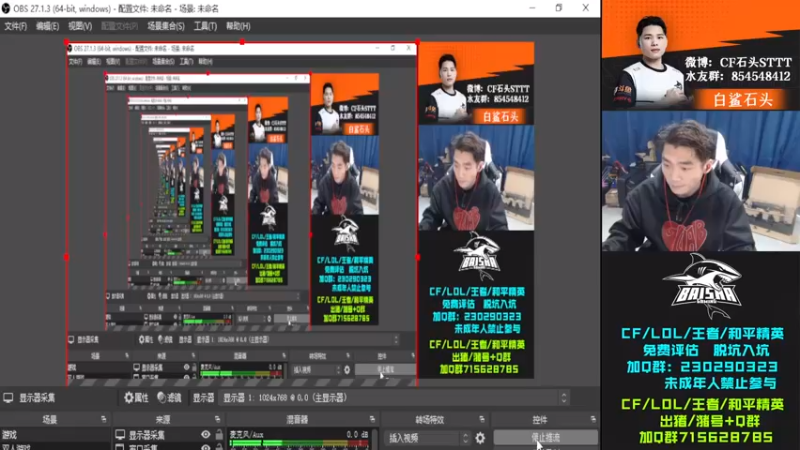Click the 麦克风/Aux volume meter
Viewport: 800px width, 450px height.
coord(299,443)
